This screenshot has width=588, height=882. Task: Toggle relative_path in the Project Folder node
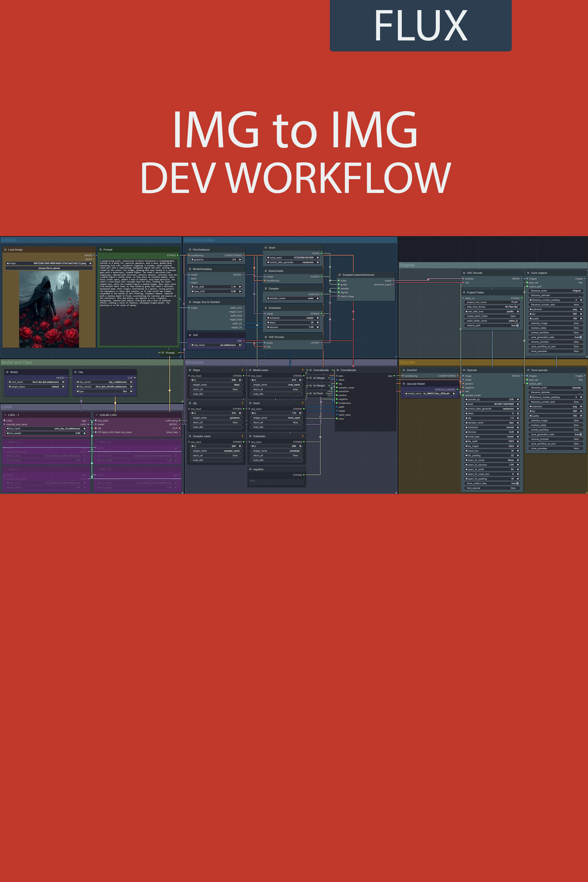pyautogui.click(x=517, y=326)
